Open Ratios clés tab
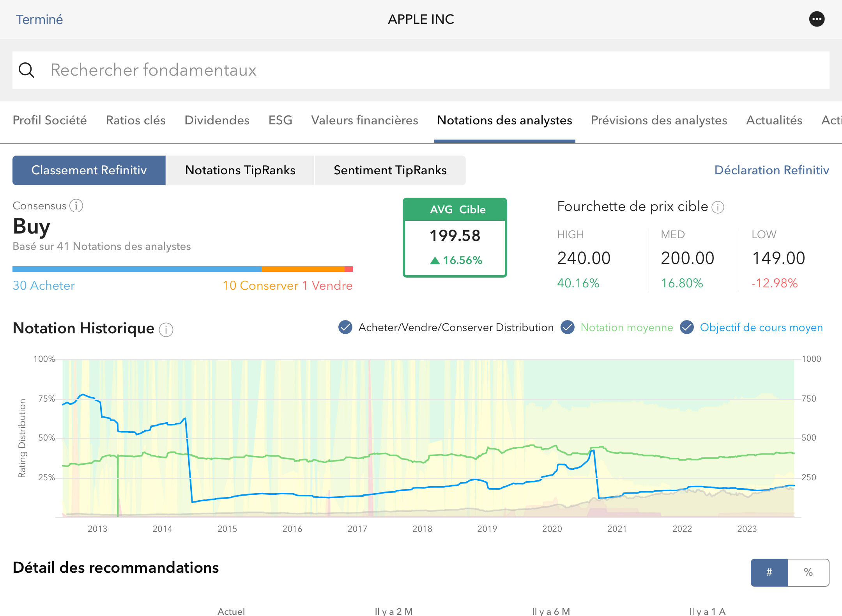The width and height of the screenshot is (842, 616). coord(136,120)
